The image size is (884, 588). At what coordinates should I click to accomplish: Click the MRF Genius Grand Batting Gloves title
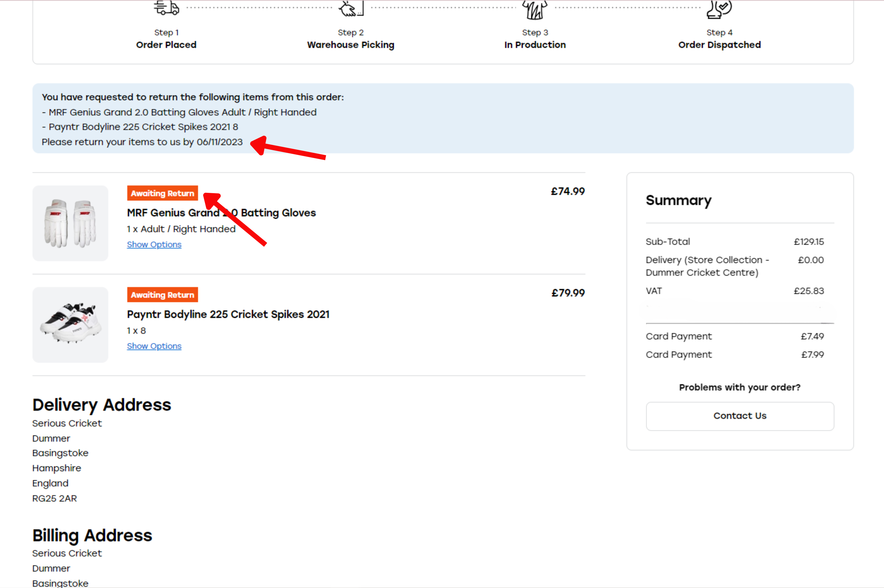coord(221,213)
